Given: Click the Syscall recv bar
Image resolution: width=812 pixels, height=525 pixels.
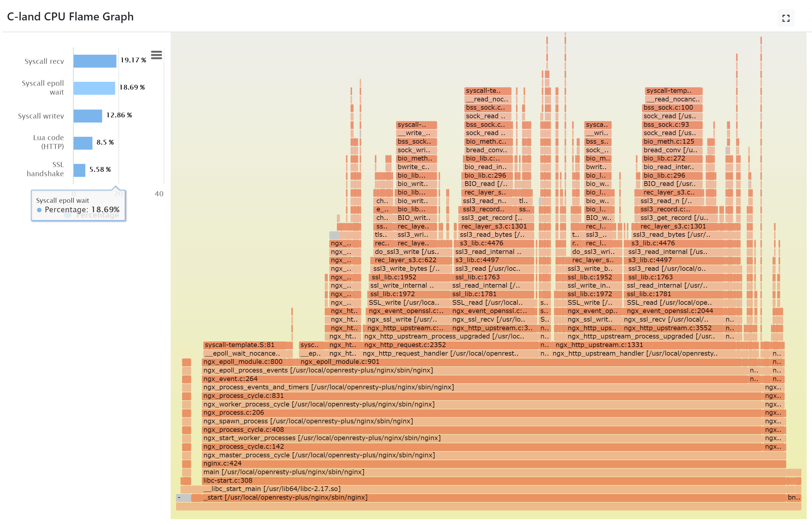Looking at the screenshot, I should (95, 61).
